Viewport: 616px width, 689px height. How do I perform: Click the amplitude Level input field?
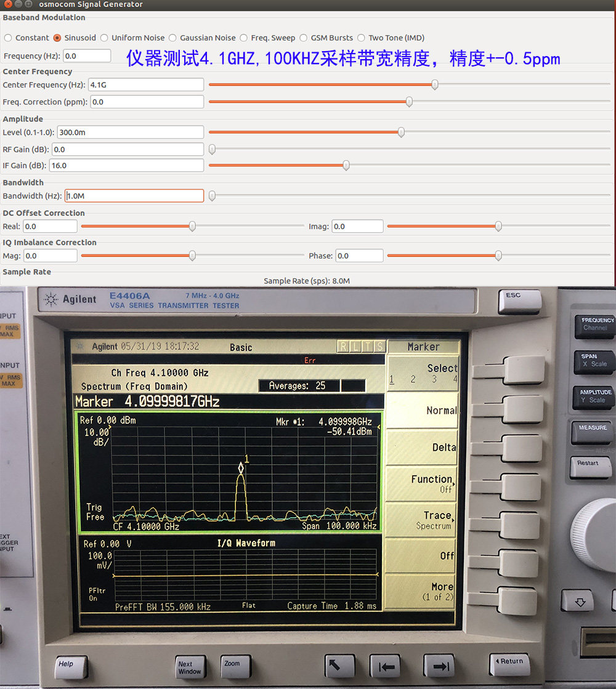[x=131, y=132]
